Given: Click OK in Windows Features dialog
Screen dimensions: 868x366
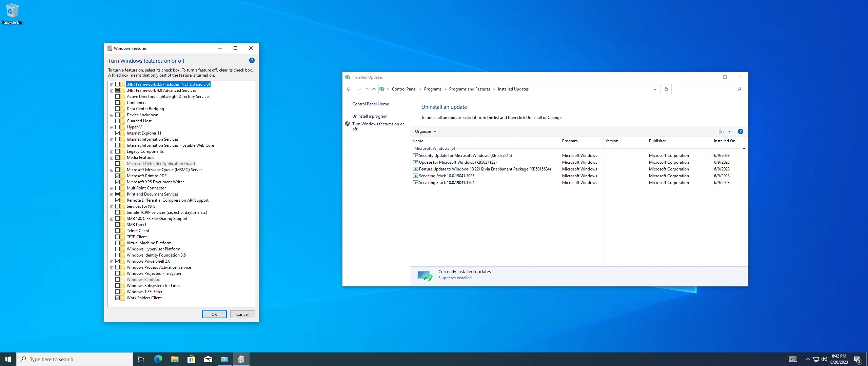Looking at the screenshot, I should point(214,314).
